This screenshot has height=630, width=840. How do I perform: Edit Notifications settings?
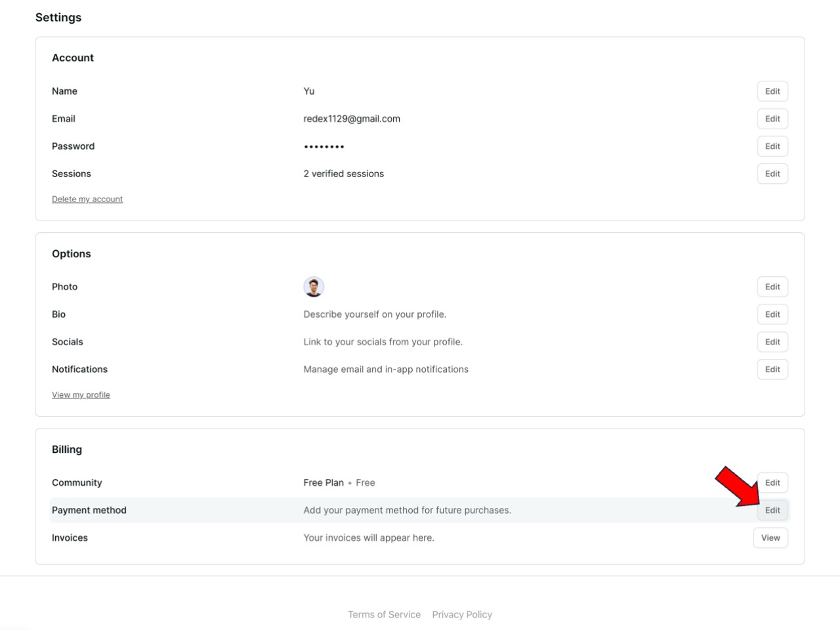(x=772, y=369)
